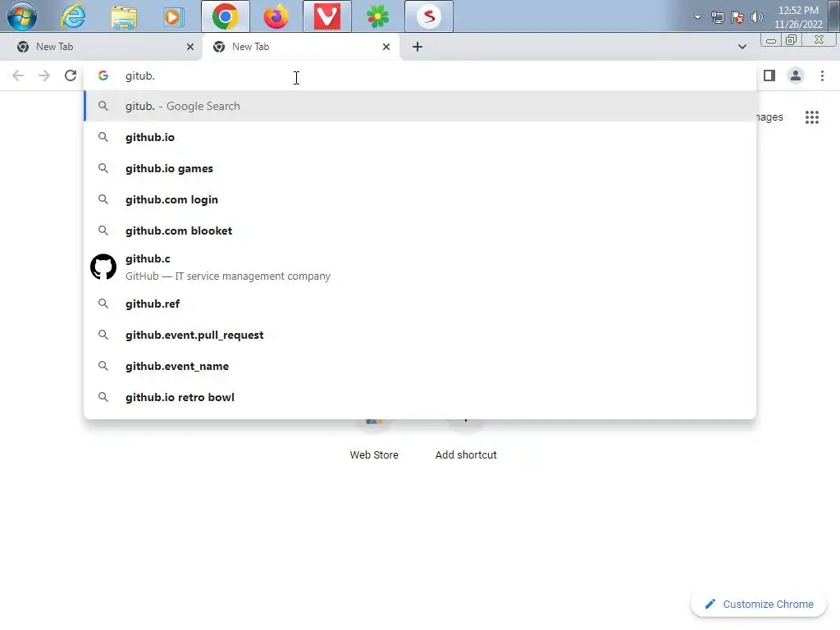The width and height of the screenshot is (840, 630).
Task: Open the Windows Start menu orb
Action: tap(22, 16)
